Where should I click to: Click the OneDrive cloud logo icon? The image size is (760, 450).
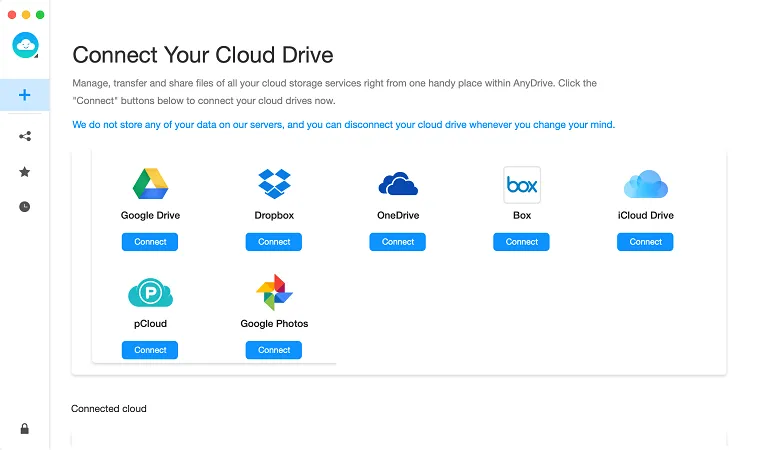coord(398,184)
